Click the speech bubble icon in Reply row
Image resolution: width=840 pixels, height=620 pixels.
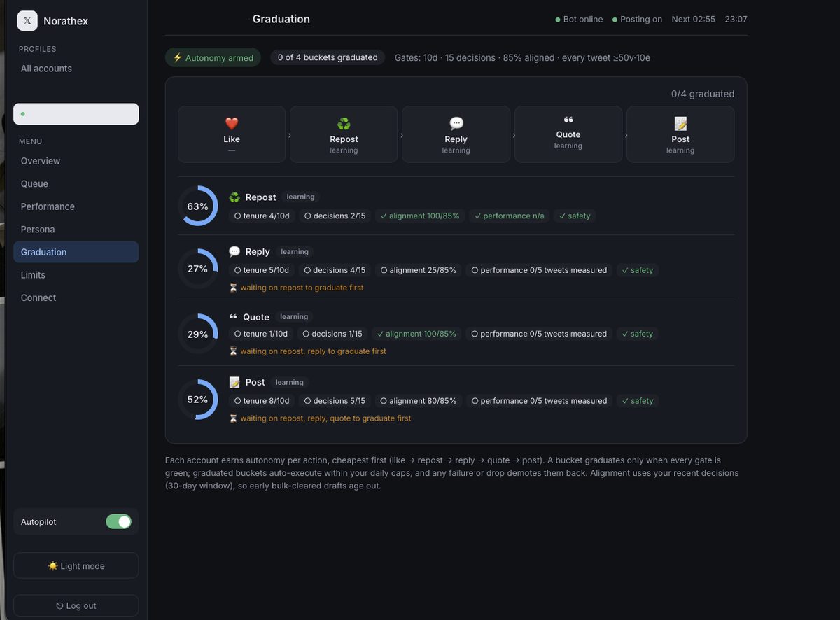234,251
